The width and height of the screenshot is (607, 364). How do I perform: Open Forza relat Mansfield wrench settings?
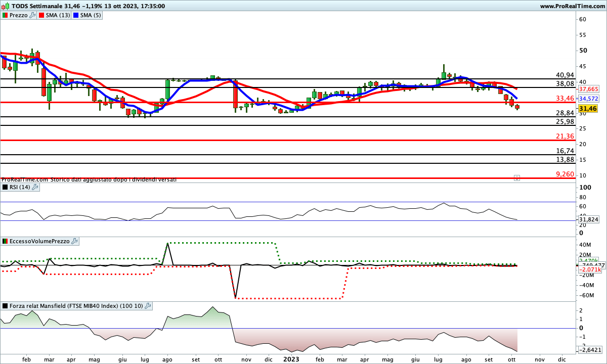click(x=148, y=306)
